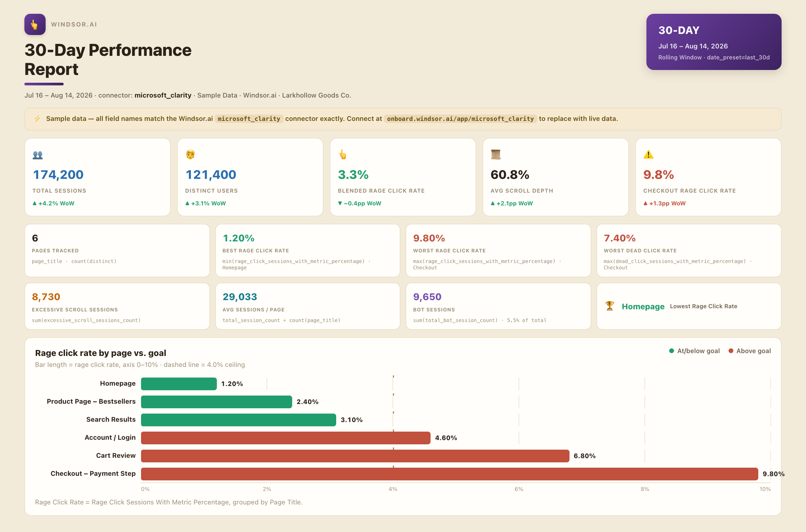This screenshot has height=532, width=806.
Task: Click the 174,200 total sessions value
Action: (58, 175)
